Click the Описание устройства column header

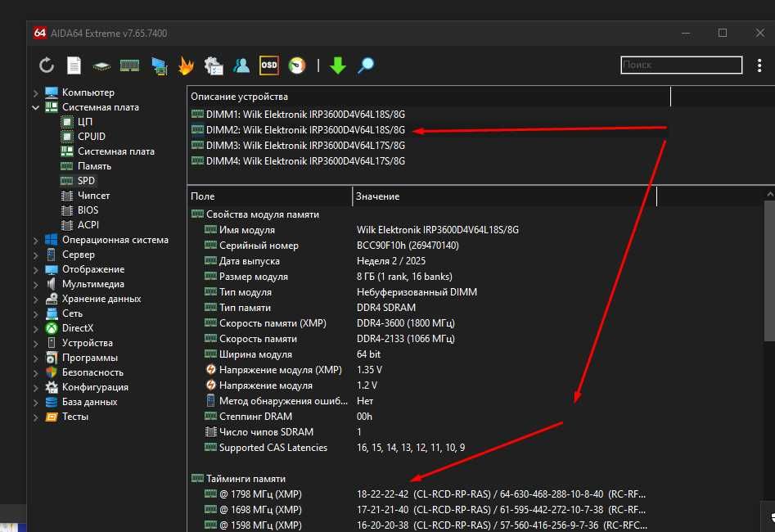tap(429, 97)
